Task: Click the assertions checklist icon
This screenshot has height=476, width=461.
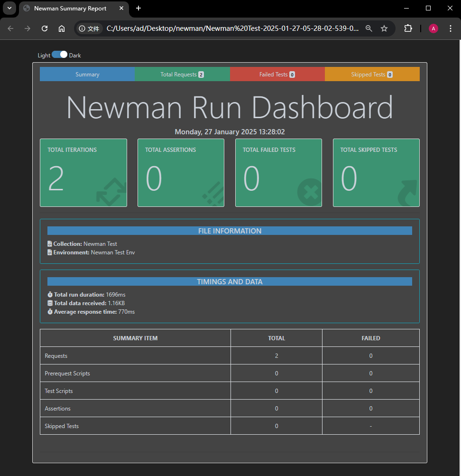Action: coord(213,194)
